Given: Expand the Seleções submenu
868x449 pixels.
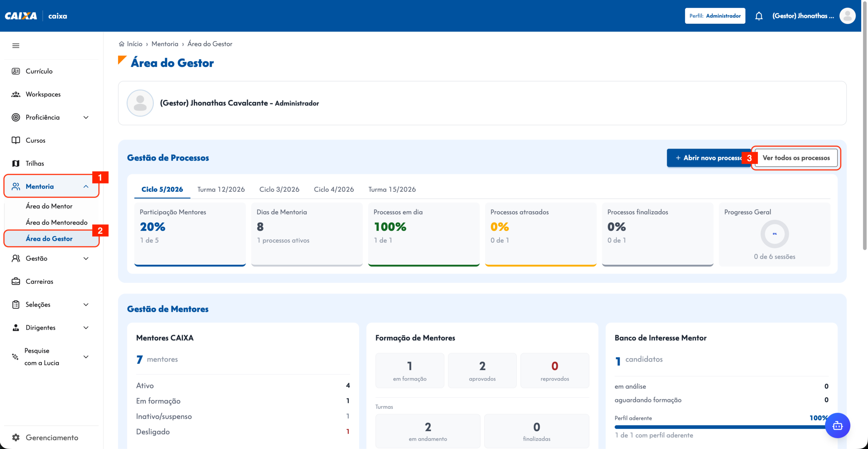Looking at the screenshot, I should coord(86,305).
